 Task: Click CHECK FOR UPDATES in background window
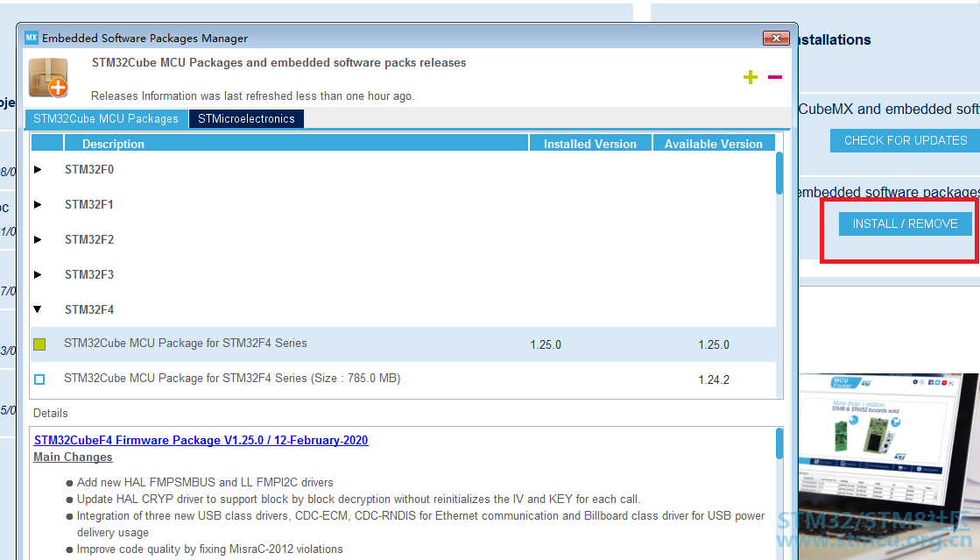(905, 140)
